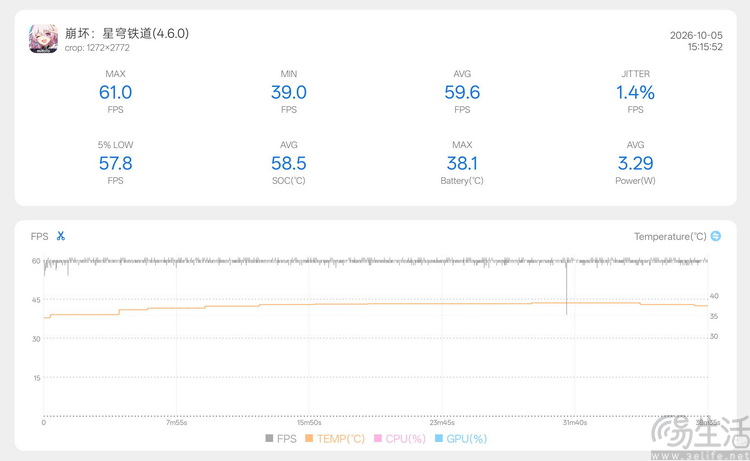Click the FPS dip spike near 31m40s
This screenshot has width=750, height=461.
click(567, 287)
